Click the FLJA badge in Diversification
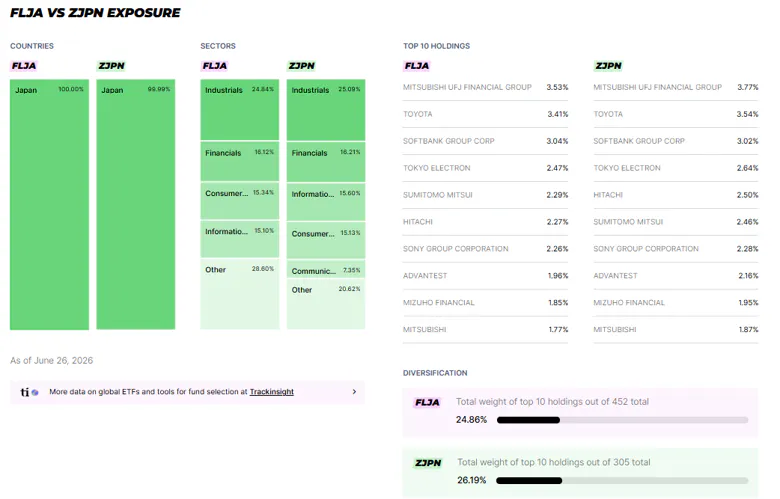The height and width of the screenshot is (499, 780). pyautogui.click(x=427, y=402)
